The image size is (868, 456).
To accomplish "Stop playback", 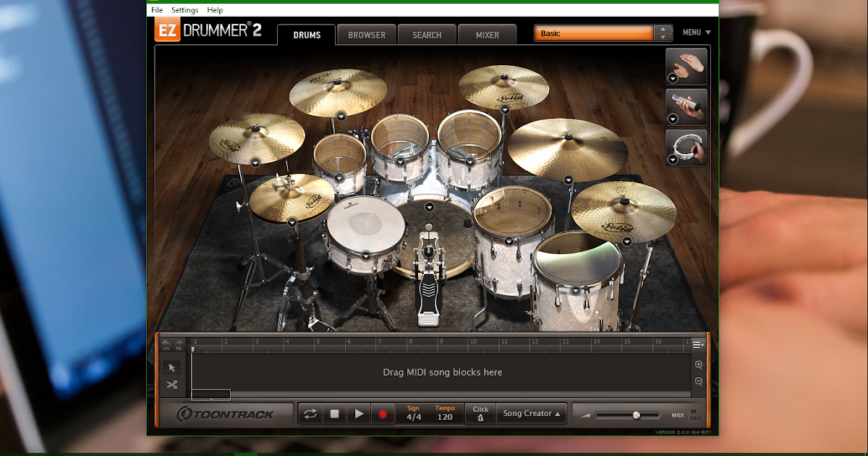I will pyautogui.click(x=334, y=414).
